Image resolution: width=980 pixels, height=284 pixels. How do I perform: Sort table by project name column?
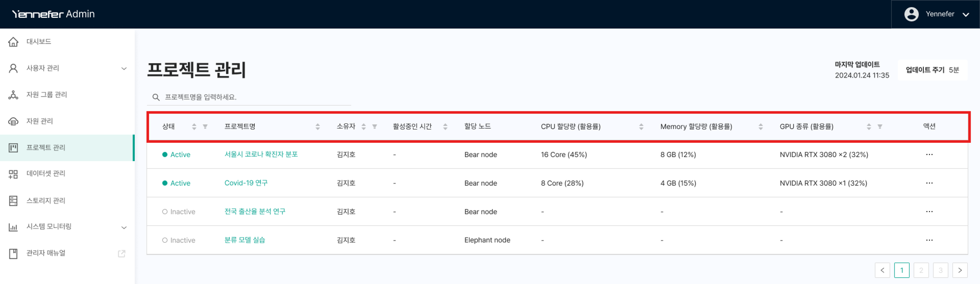(317, 127)
